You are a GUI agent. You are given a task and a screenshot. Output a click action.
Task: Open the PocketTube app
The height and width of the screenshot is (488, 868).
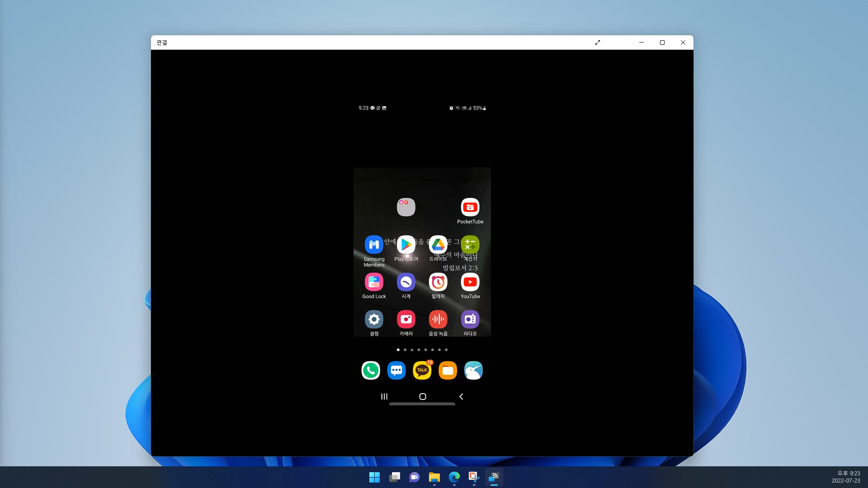470,207
